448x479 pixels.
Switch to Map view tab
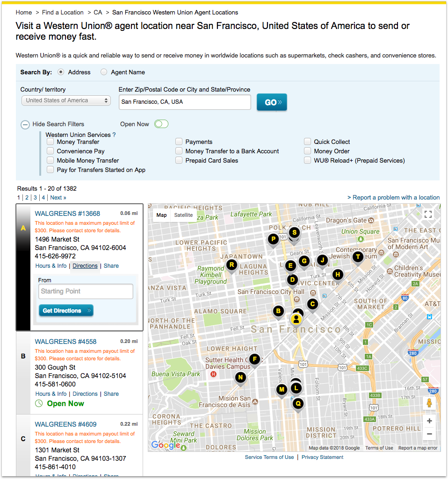pos(161,215)
